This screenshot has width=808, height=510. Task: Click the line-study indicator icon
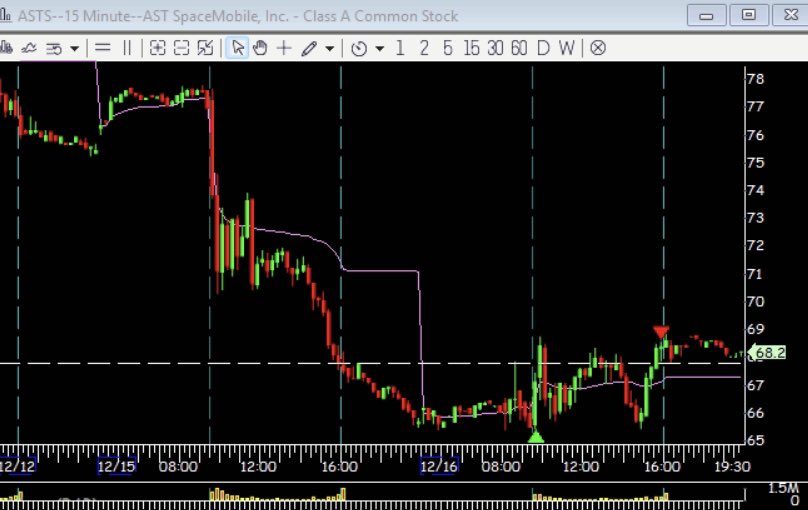tap(29, 48)
